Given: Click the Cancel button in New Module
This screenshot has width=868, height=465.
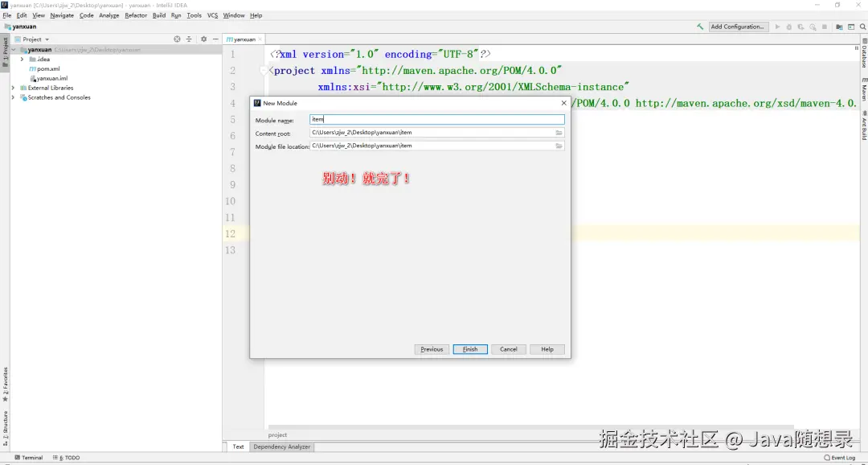Looking at the screenshot, I should (509, 349).
